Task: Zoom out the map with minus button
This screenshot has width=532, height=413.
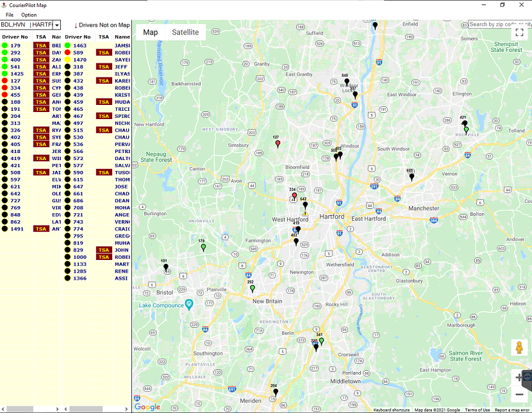Action: [519, 394]
